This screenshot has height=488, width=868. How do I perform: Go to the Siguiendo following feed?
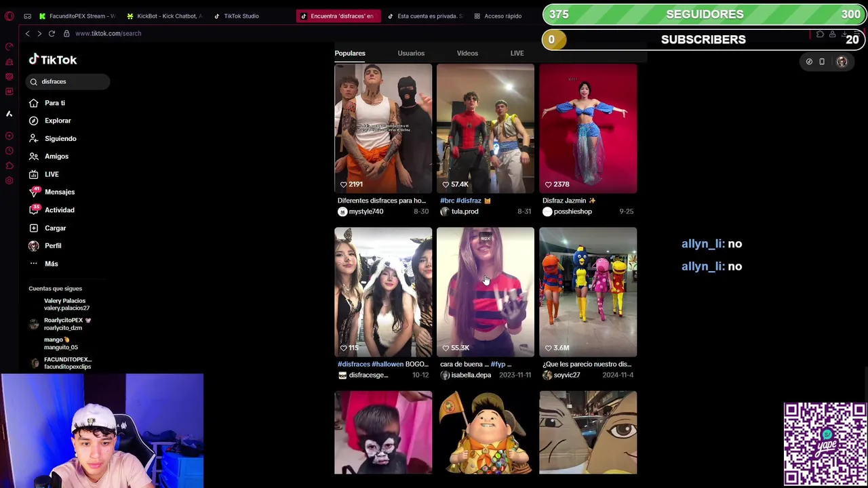pyautogui.click(x=53, y=138)
